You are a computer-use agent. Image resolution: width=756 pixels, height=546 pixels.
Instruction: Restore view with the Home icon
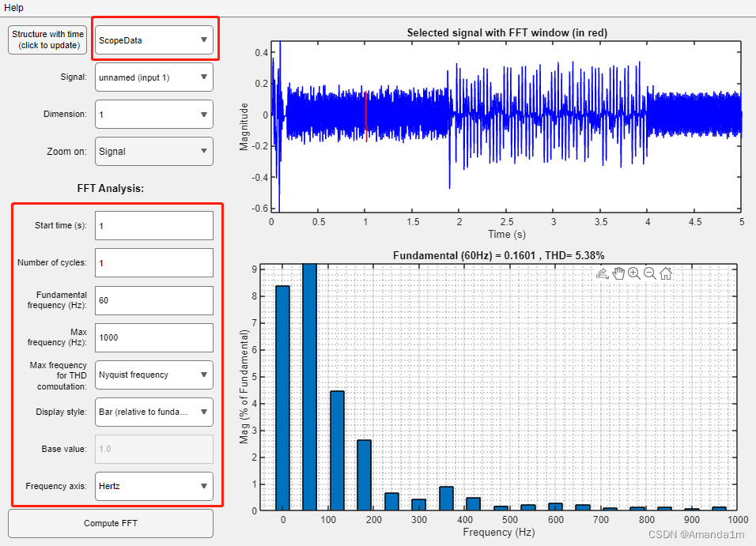(x=666, y=273)
